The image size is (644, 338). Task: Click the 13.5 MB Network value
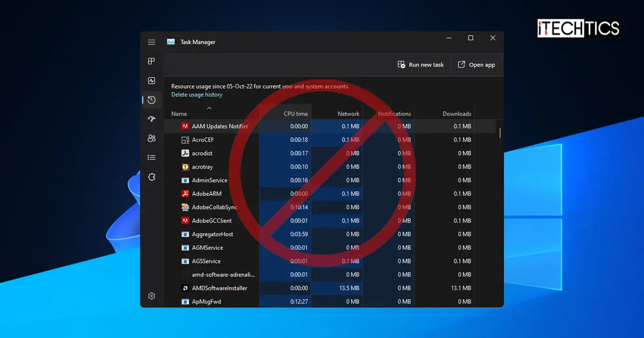tap(349, 288)
